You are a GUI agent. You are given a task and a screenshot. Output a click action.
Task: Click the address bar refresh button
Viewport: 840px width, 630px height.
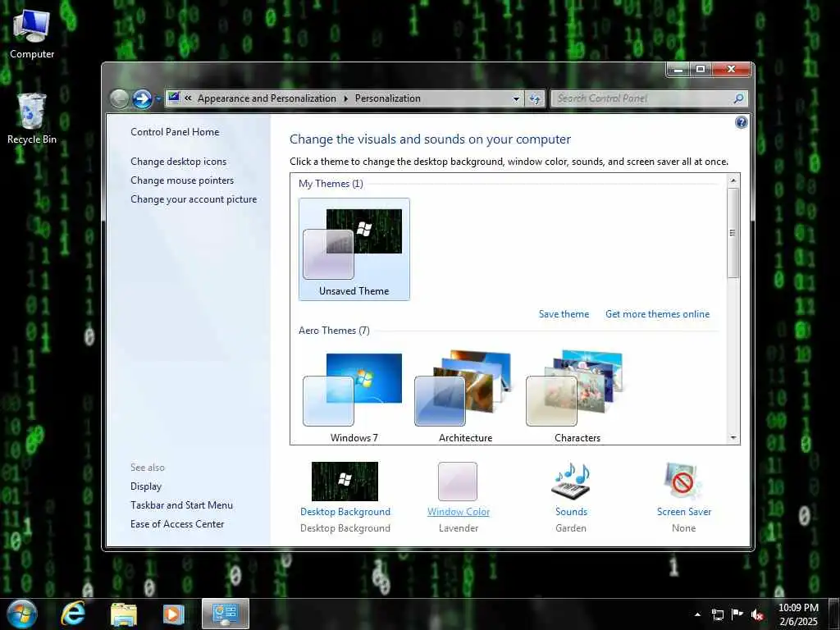click(535, 98)
